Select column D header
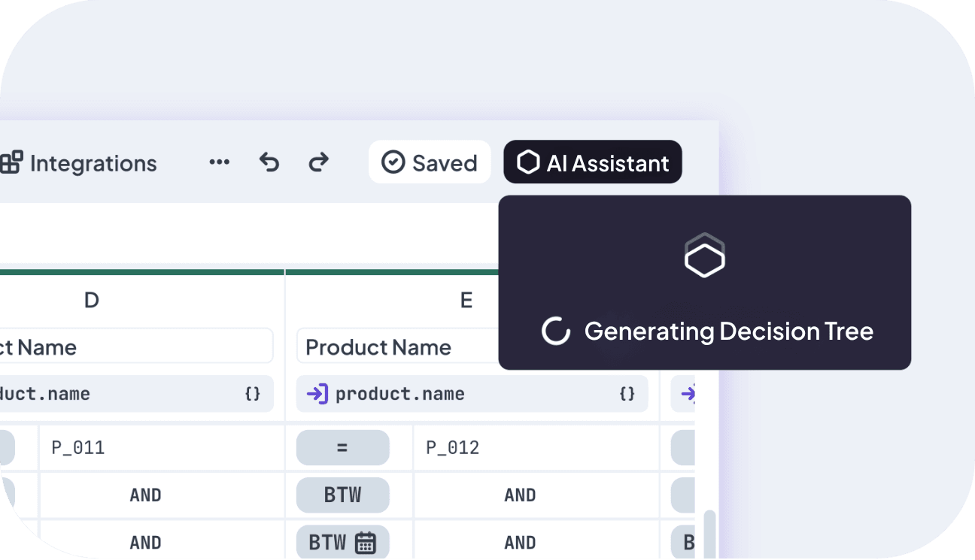This screenshot has height=560, width=975. (x=91, y=301)
